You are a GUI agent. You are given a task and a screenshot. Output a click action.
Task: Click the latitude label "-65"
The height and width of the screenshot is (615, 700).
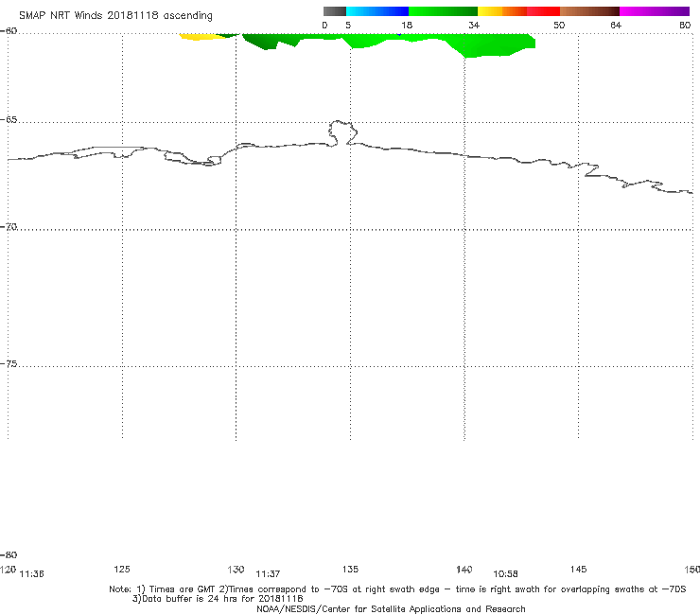(9, 120)
